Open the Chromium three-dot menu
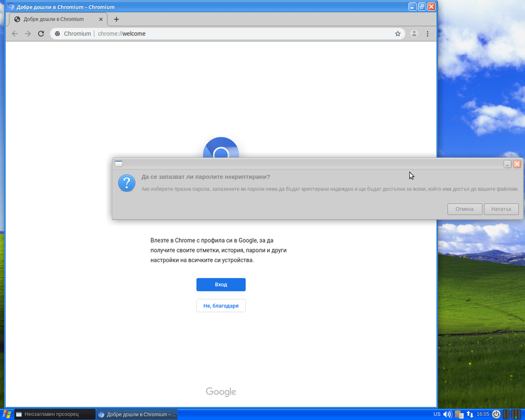The image size is (525, 420). tap(427, 34)
